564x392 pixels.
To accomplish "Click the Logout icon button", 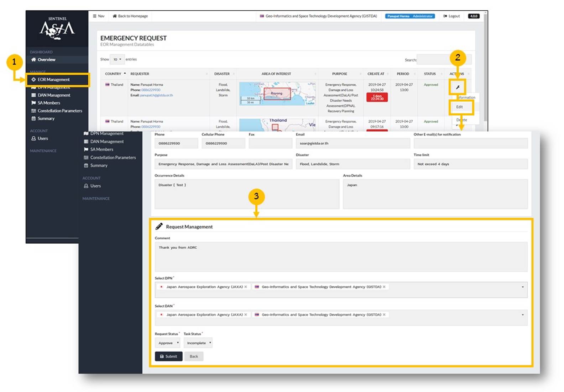I will [x=451, y=16].
